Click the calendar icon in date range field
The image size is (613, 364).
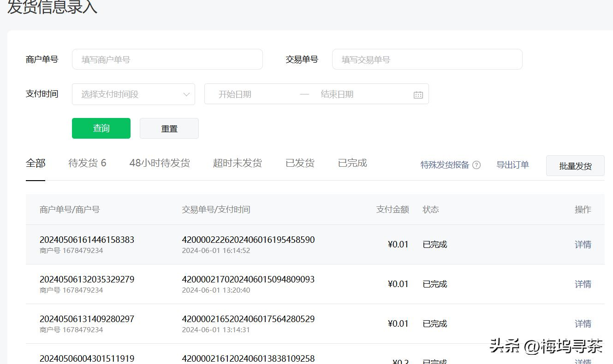pyautogui.click(x=418, y=94)
